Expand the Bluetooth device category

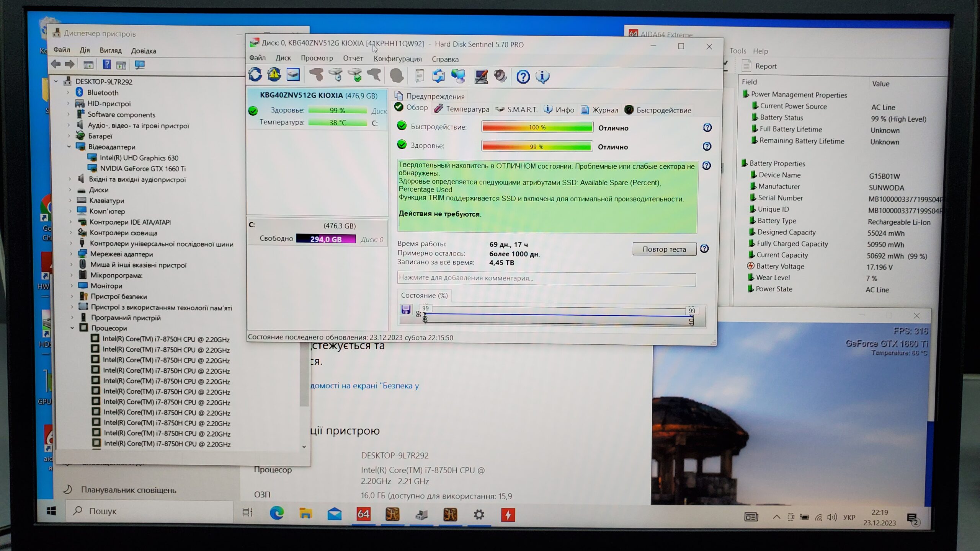tap(69, 93)
